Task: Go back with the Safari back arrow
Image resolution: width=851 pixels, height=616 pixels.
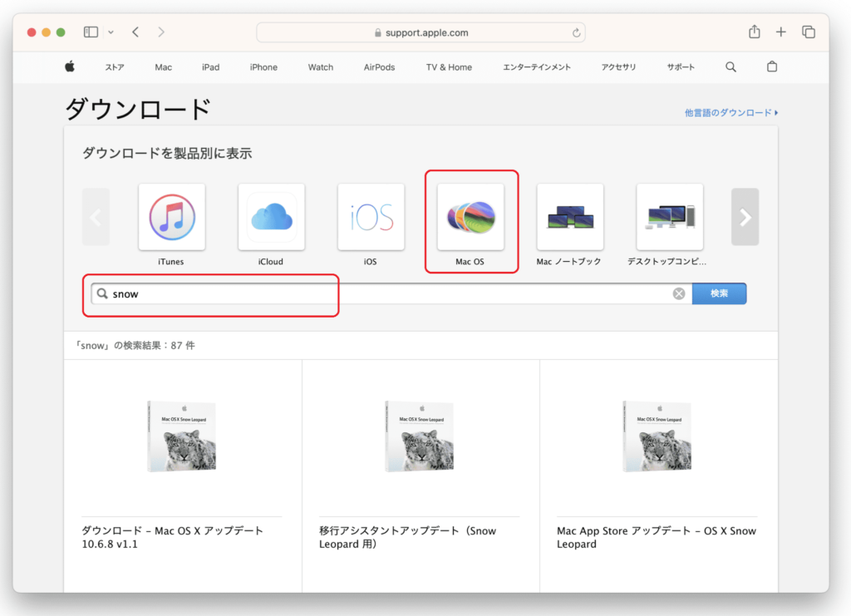Action: (x=135, y=32)
